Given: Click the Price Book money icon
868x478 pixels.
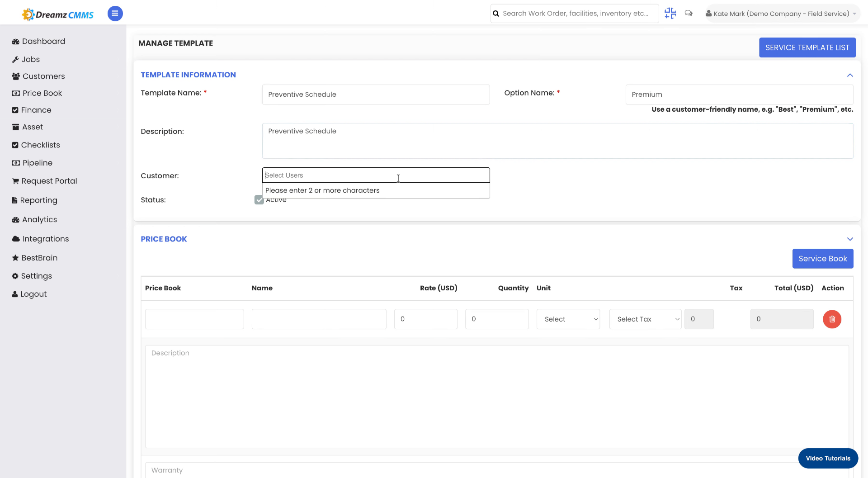Looking at the screenshot, I should 16,93.
